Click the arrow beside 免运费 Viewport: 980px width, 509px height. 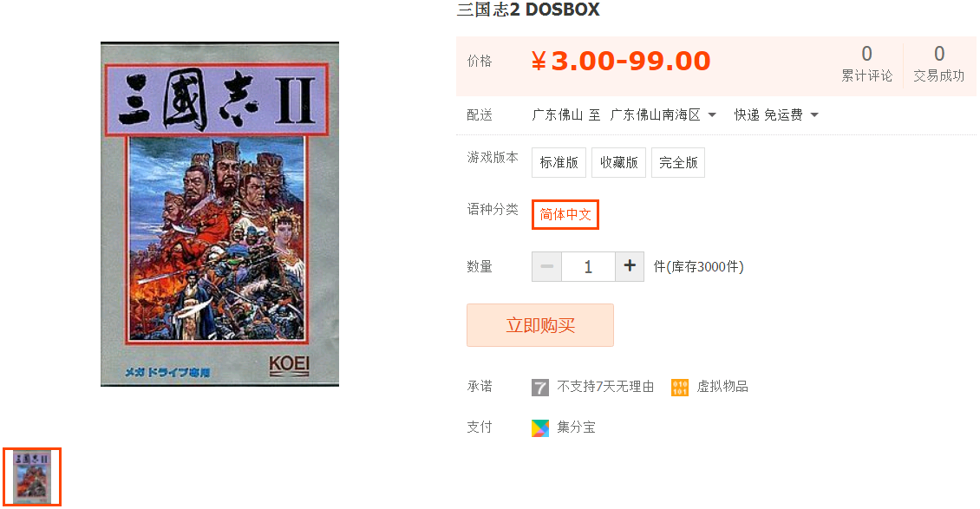tap(814, 115)
